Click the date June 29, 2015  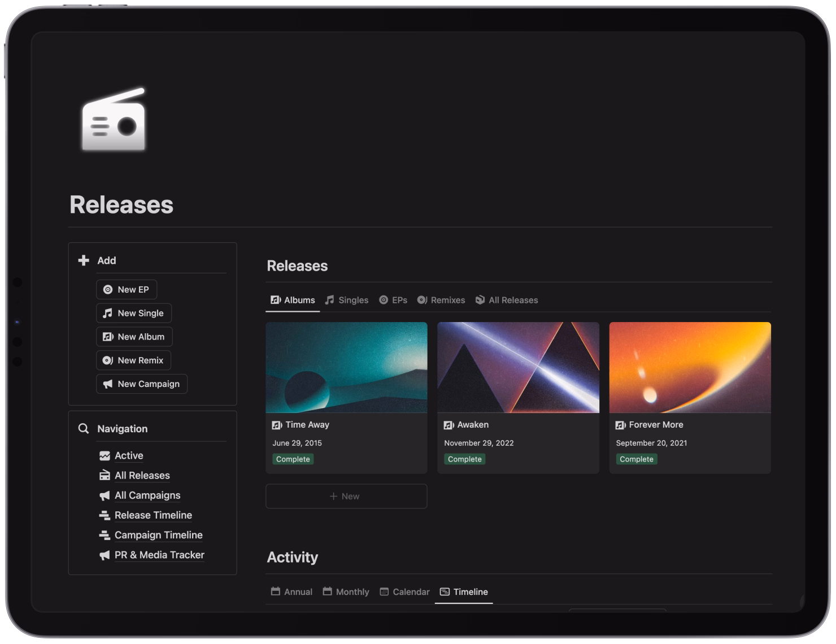tap(297, 443)
